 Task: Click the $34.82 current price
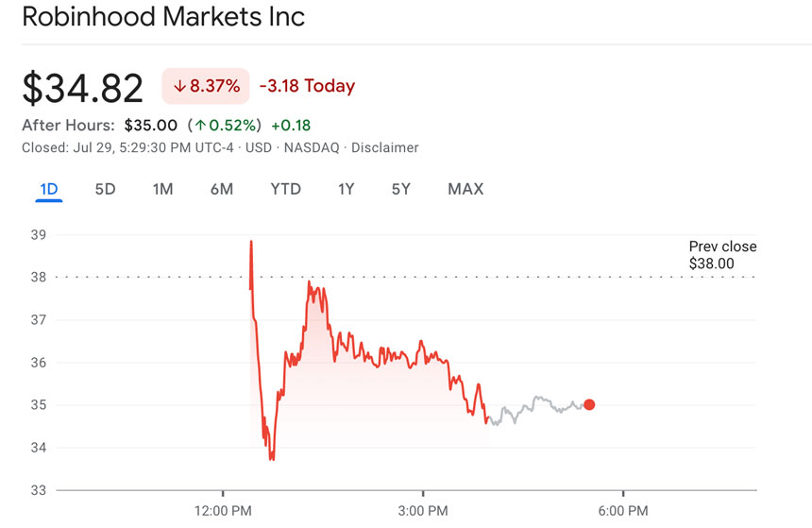pos(83,88)
